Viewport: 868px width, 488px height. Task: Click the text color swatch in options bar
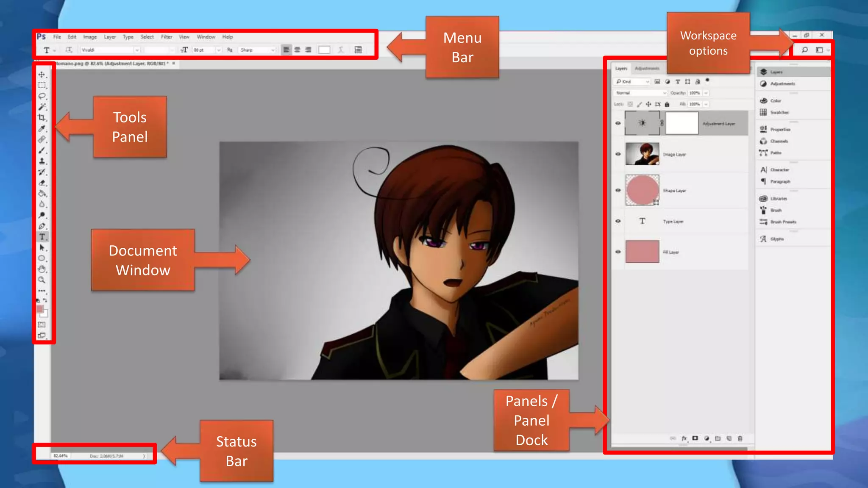pyautogui.click(x=324, y=50)
